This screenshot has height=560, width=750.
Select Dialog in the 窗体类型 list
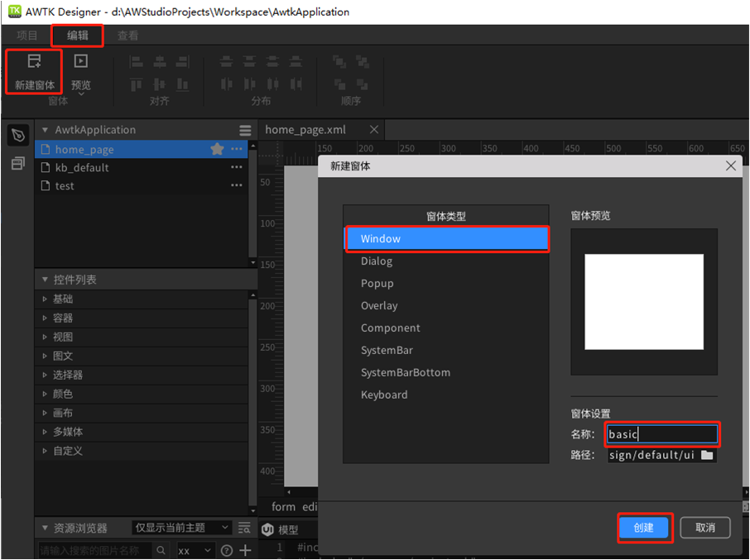[447, 261]
